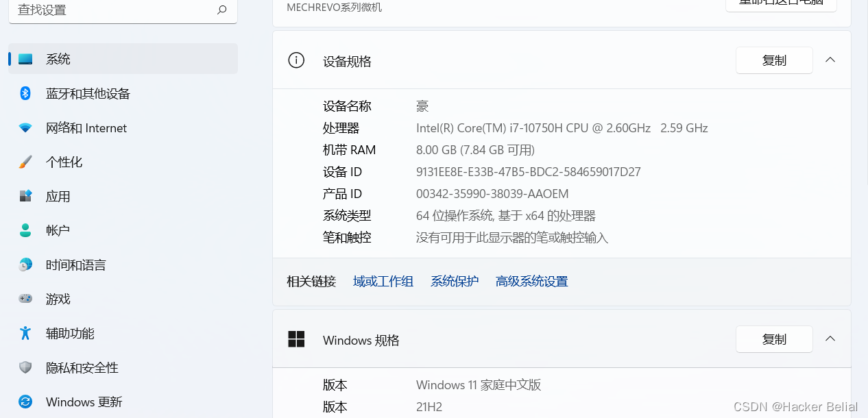
Task: Click device name value 豪
Action: (422, 106)
